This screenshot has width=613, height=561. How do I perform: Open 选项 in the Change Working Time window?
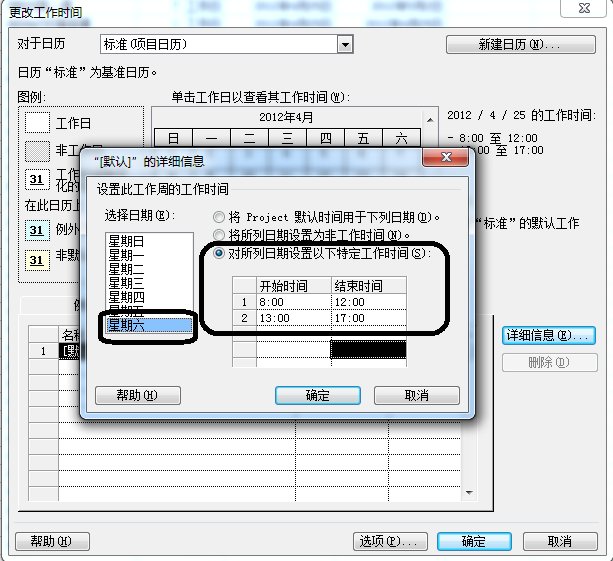pyautogui.click(x=390, y=541)
